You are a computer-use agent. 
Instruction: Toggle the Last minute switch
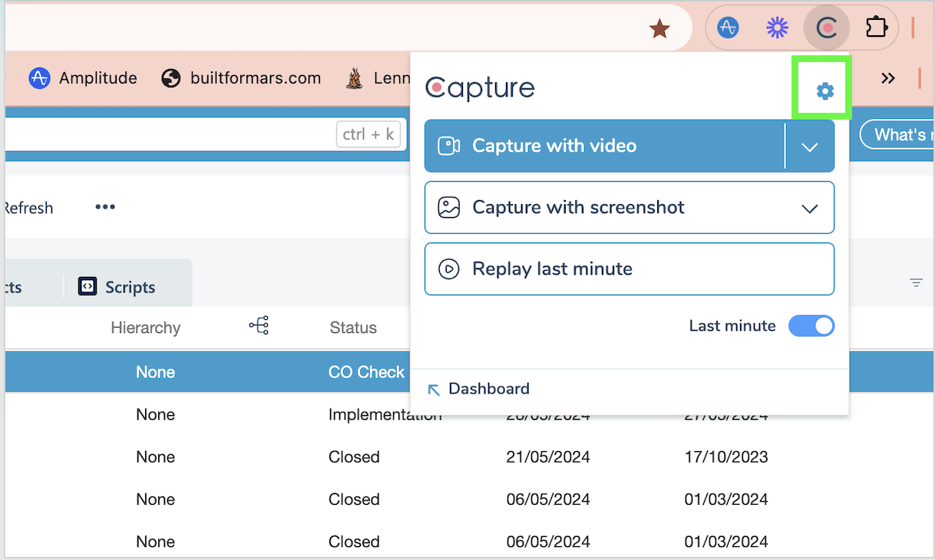[811, 326]
